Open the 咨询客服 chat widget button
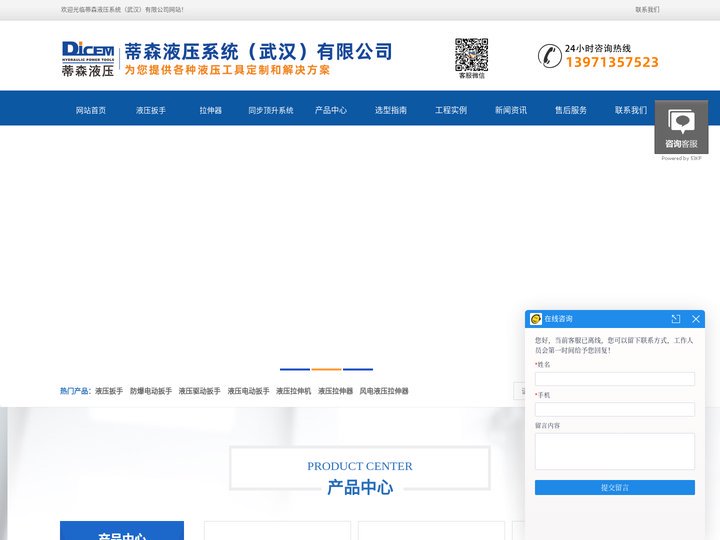Image resolution: width=720 pixels, height=540 pixels. [x=681, y=127]
